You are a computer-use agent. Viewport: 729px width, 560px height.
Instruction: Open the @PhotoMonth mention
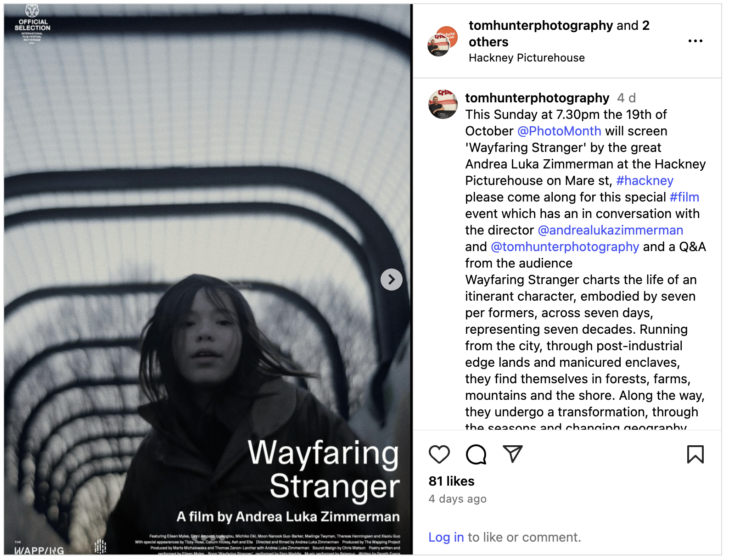559,131
